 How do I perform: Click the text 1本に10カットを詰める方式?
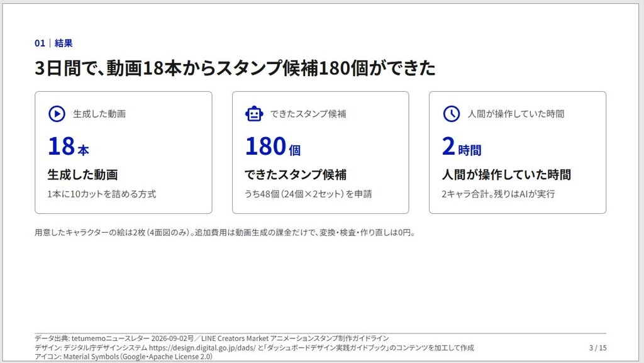coord(101,194)
